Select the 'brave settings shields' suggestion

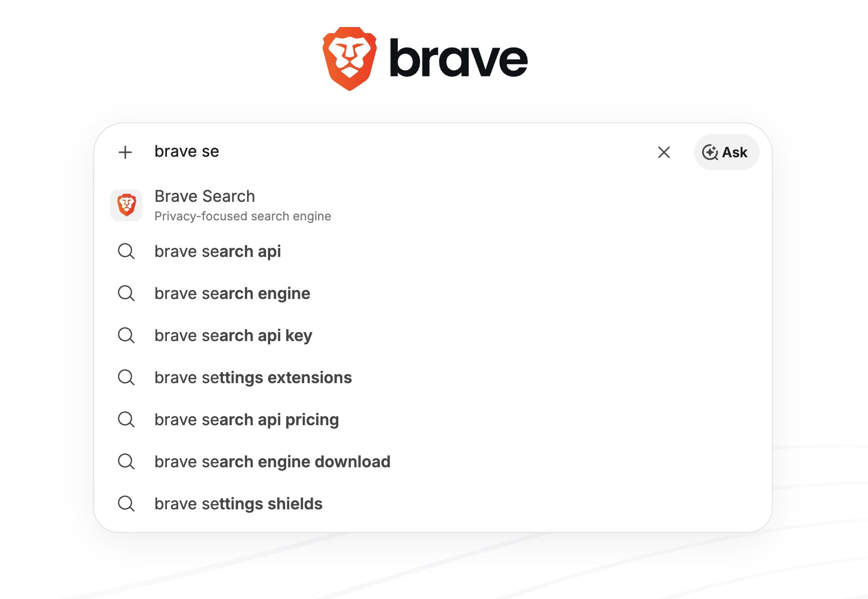click(x=238, y=504)
